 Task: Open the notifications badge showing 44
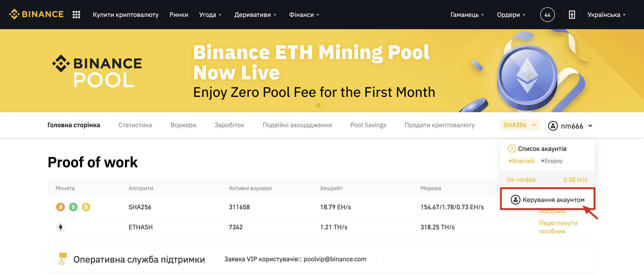tap(547, 15)
